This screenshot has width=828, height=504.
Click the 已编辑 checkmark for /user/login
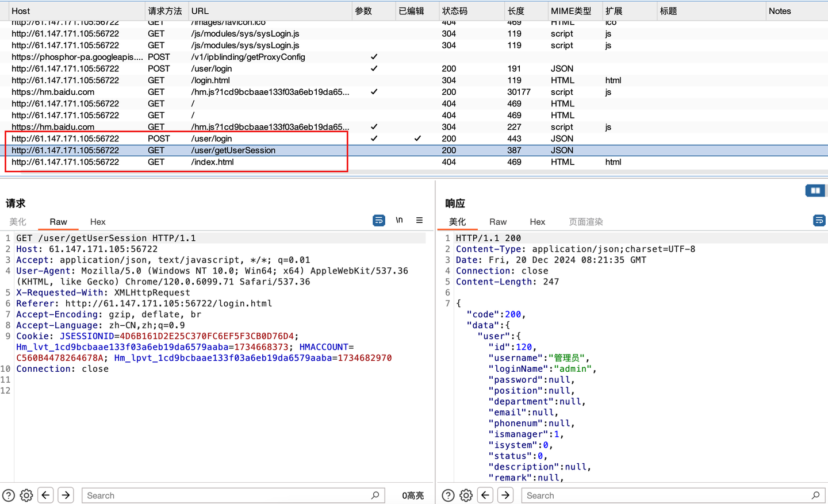[x=418, y=138]
